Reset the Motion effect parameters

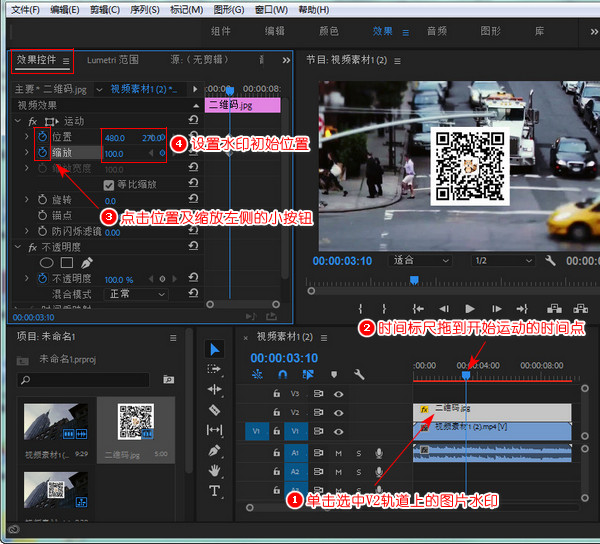coord(194,120)
